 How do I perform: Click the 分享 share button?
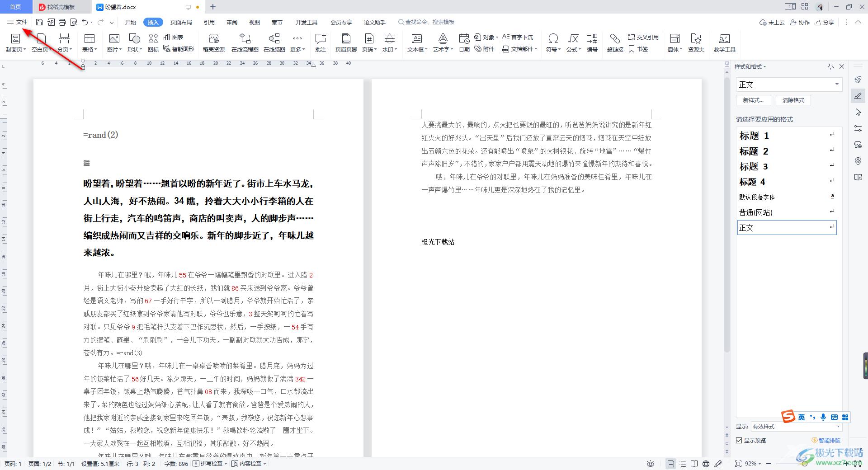point(825,22)
